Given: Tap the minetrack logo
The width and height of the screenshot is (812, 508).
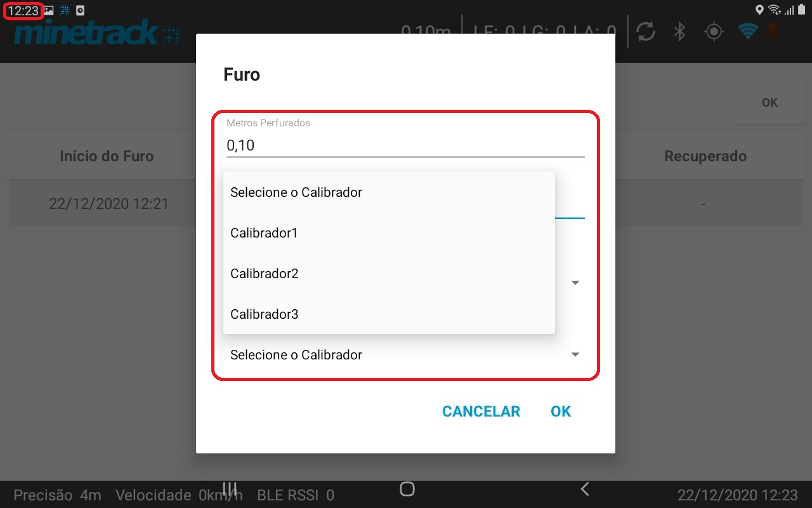Looking at the screenshot, I should 96,33.
